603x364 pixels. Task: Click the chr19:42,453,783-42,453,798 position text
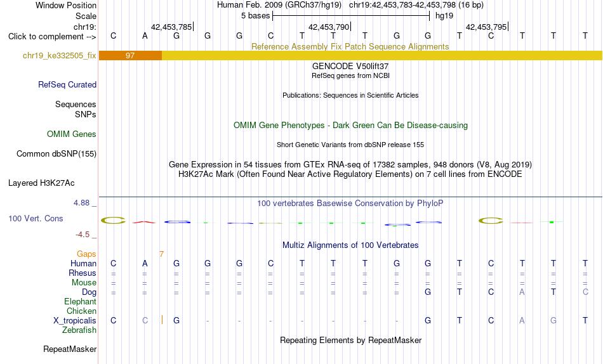pyautogui.click(x=416, y=5)
